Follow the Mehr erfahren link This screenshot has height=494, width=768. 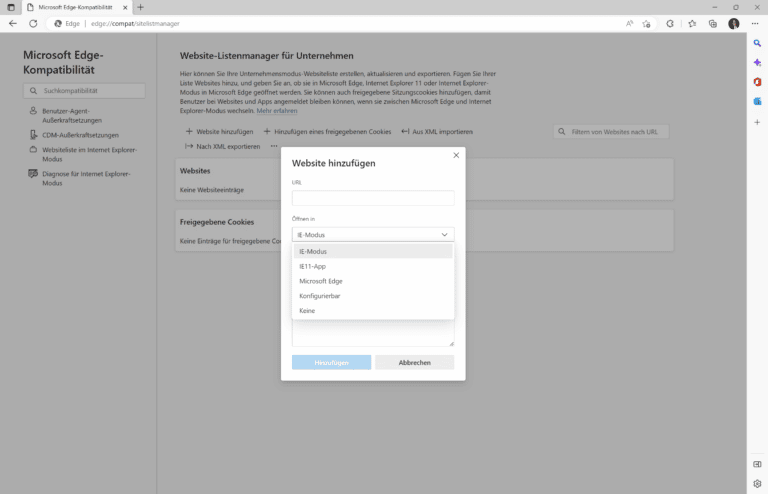tap(277, 111)
